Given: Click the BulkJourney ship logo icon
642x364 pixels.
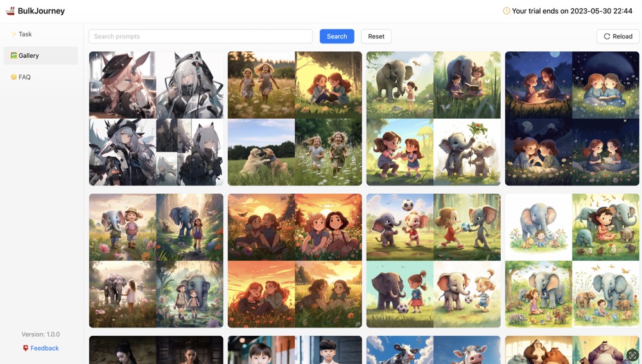Looking at the screenshot, I should (x=10, y=11).
